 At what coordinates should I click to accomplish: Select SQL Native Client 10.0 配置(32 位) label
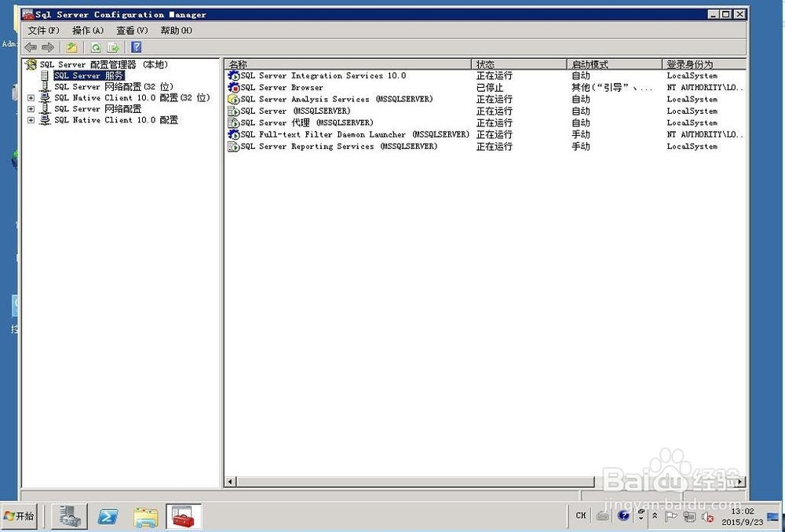click(x=132, y=98)
